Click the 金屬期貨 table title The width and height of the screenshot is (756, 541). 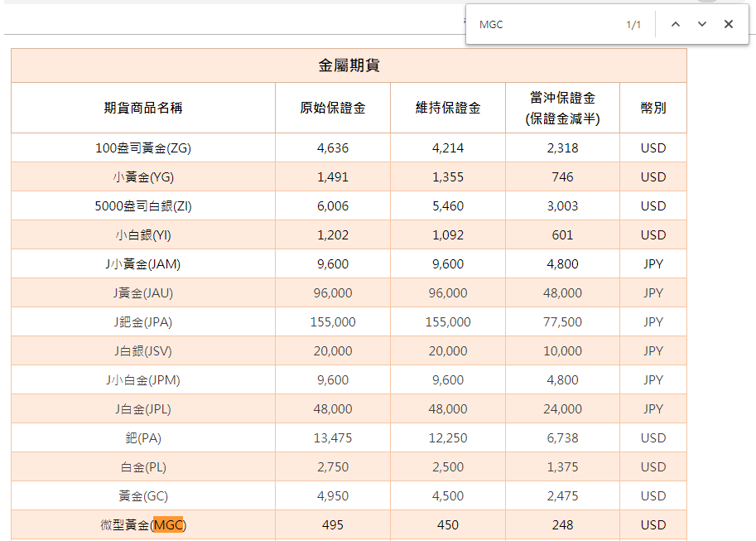349,65
